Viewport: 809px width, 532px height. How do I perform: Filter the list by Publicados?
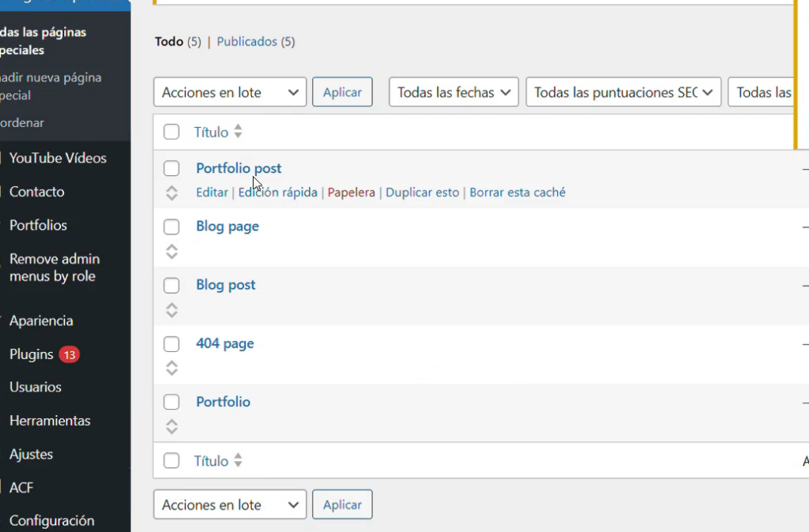(x=246, y=41)
